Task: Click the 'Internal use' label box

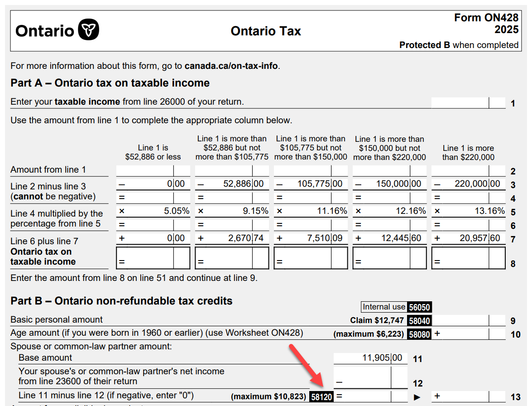Action: 384,307
